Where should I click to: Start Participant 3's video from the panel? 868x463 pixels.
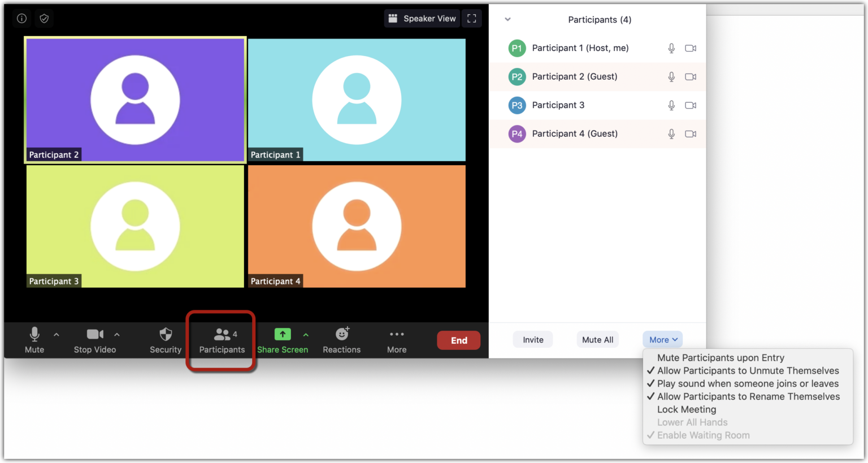(x=690, y=105)
